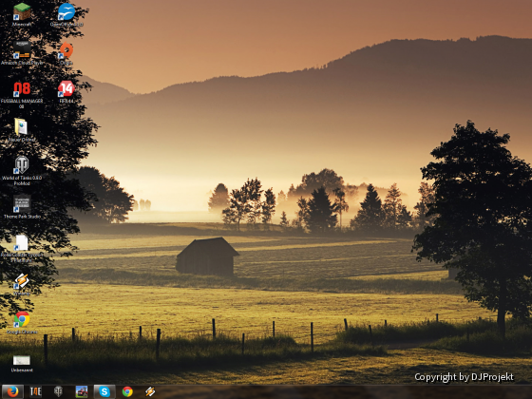This screenshot has width=532, height=399.
Task: Click the red tractor game taskbar icon
Action: [x=82, y=391]
